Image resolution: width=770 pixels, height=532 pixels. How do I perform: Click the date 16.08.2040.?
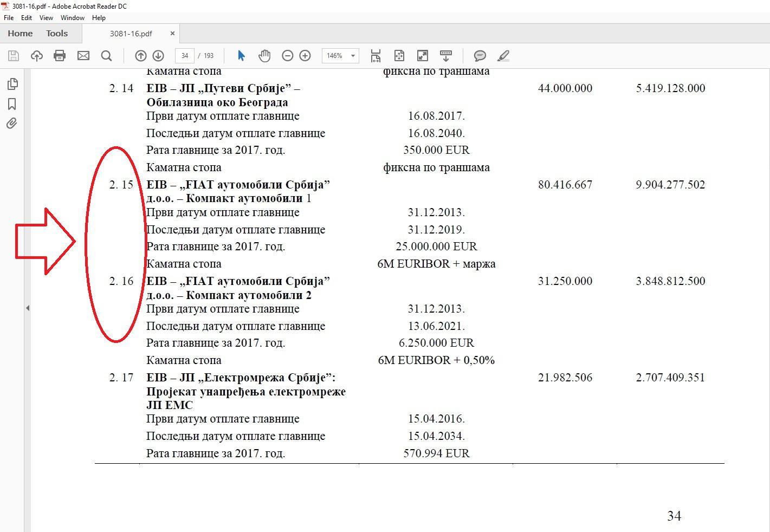436,133
